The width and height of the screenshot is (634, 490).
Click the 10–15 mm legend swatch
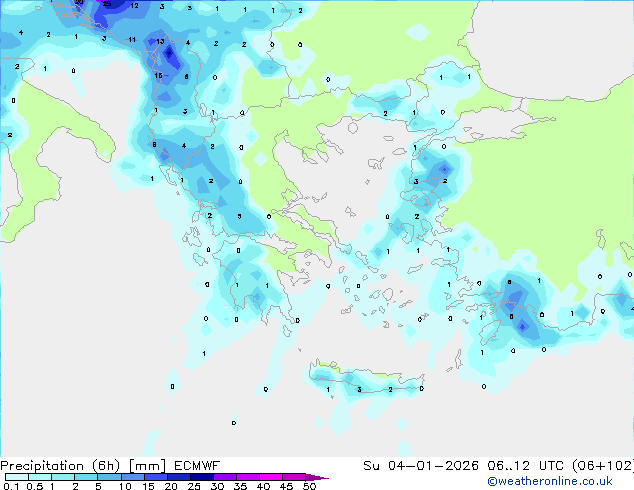(x=133, y=477)
